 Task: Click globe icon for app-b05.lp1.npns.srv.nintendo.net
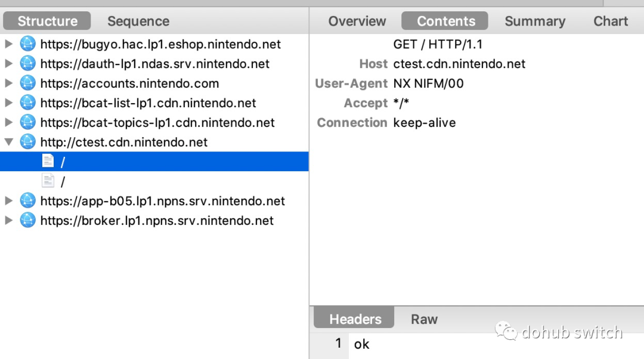[x=27, y=201]
